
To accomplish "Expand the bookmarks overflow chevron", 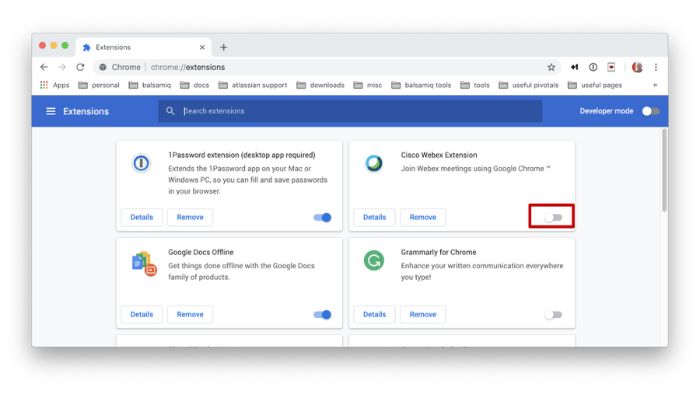I will tap(655, 85).
